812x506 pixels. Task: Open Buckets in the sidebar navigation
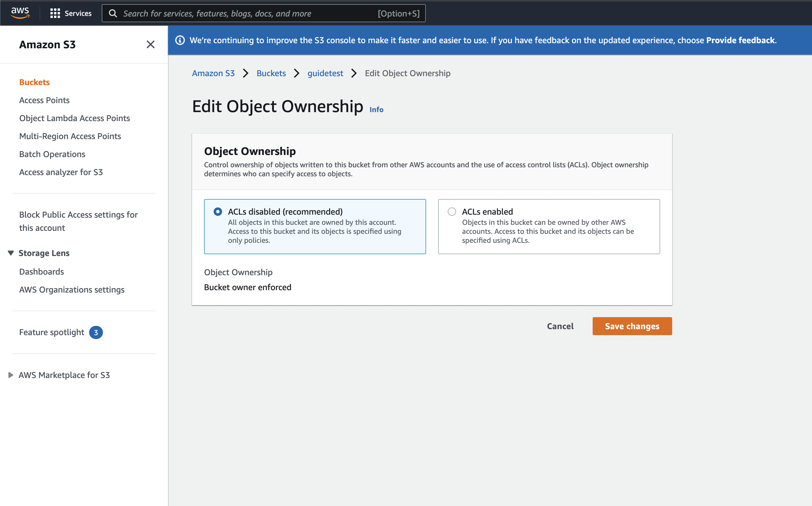(x=34, y=82)
